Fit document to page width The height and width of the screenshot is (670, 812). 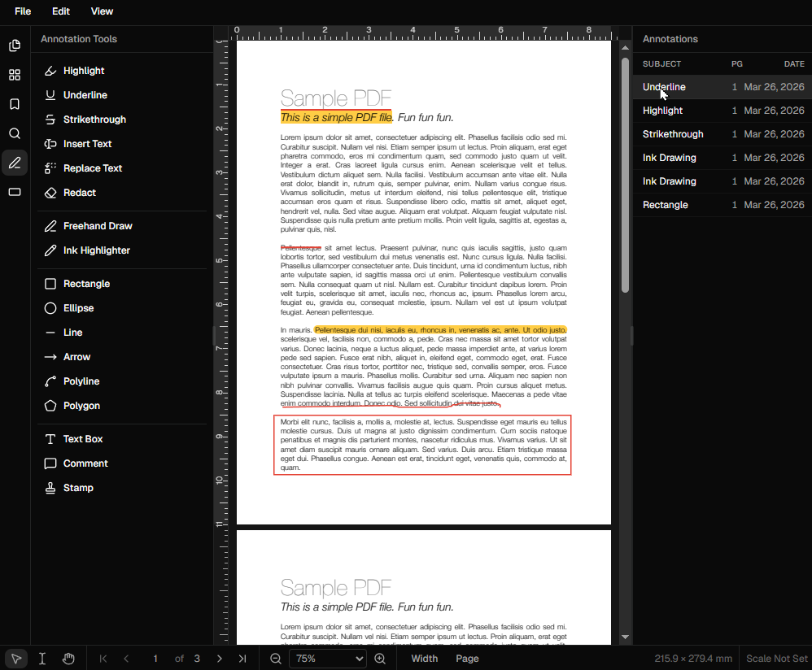point(424,659)
